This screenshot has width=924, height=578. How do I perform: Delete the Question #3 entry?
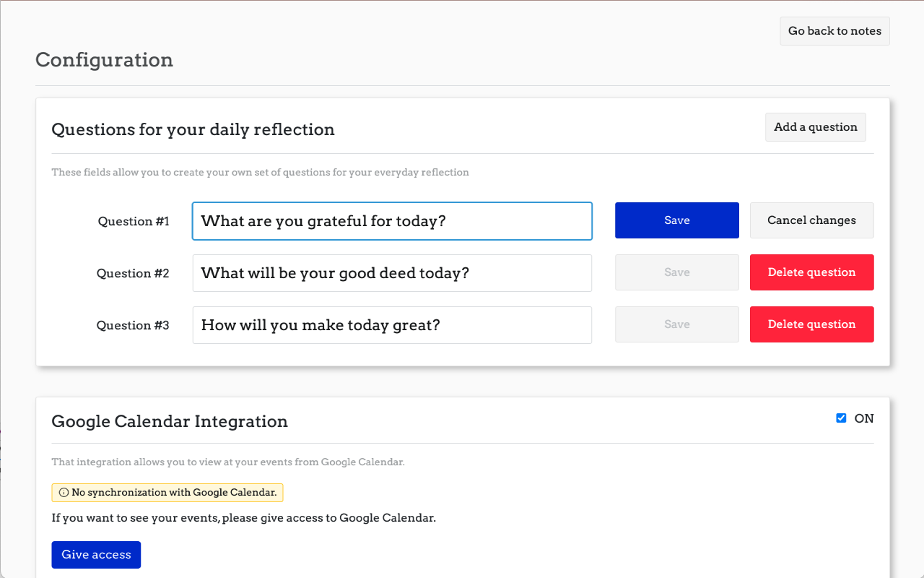point(811,324)
